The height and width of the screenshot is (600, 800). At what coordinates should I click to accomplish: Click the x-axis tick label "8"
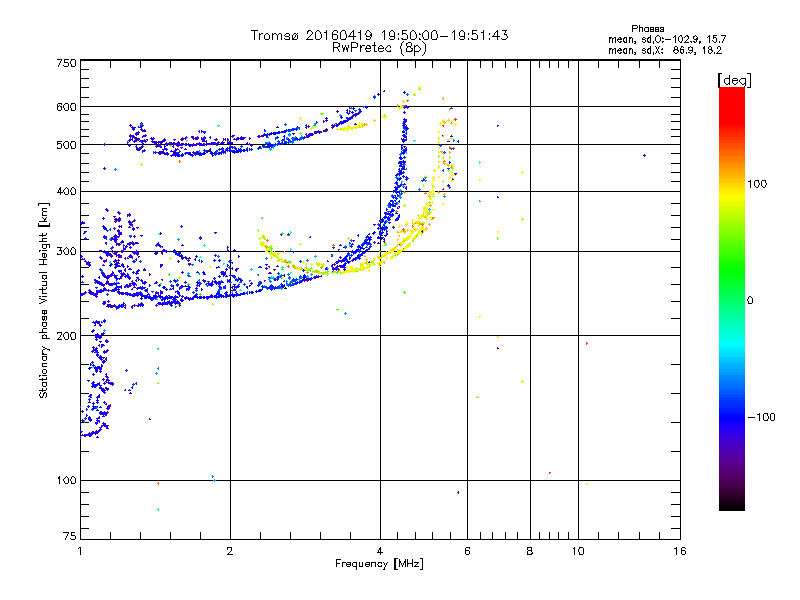530,551
